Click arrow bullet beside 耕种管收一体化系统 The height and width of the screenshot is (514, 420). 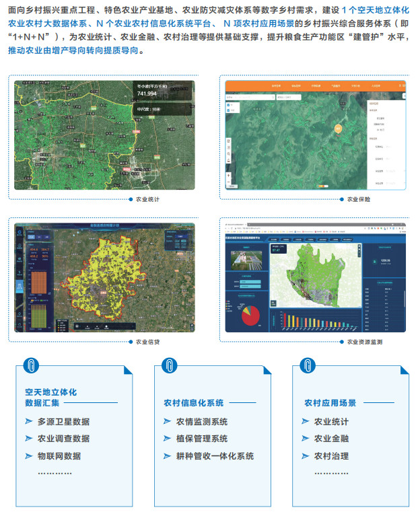click(169, 456)
